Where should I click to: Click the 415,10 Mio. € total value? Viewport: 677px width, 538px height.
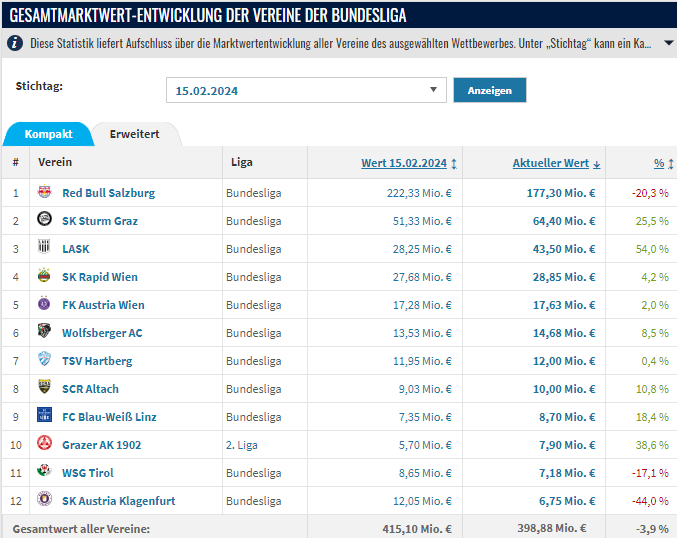(417, 529)
